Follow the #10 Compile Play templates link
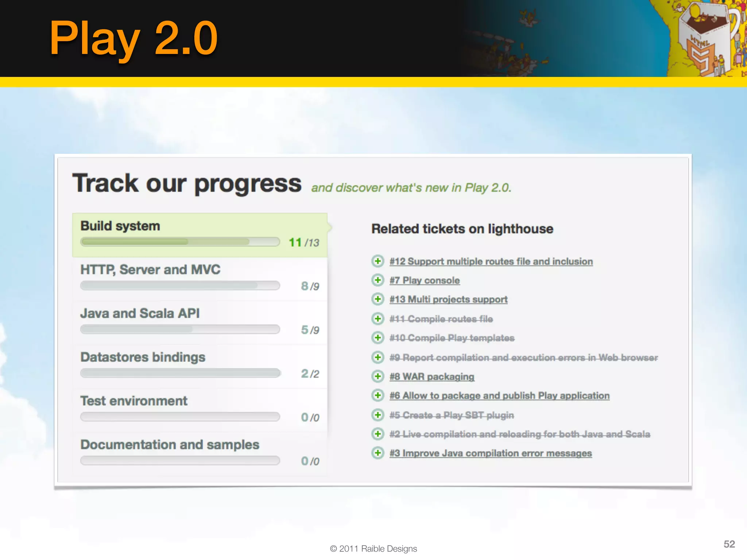Viewport: 747px width, 560px height. [452, 338]
